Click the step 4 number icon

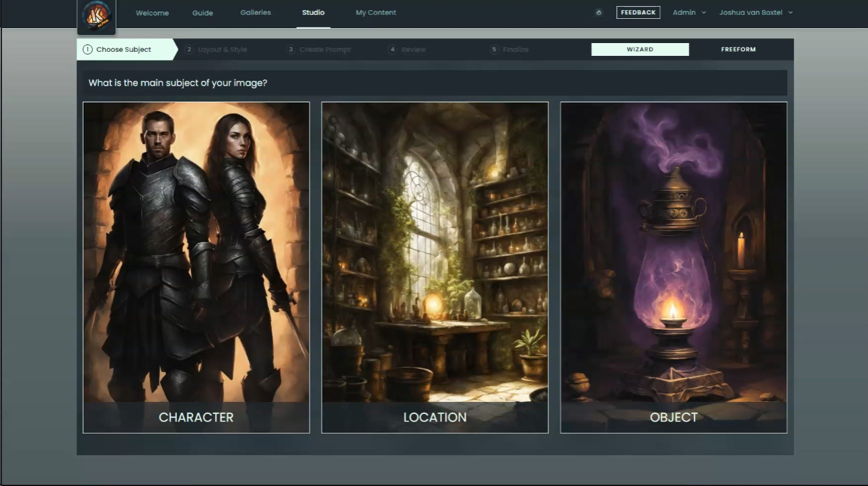click(x=392, y=50)
